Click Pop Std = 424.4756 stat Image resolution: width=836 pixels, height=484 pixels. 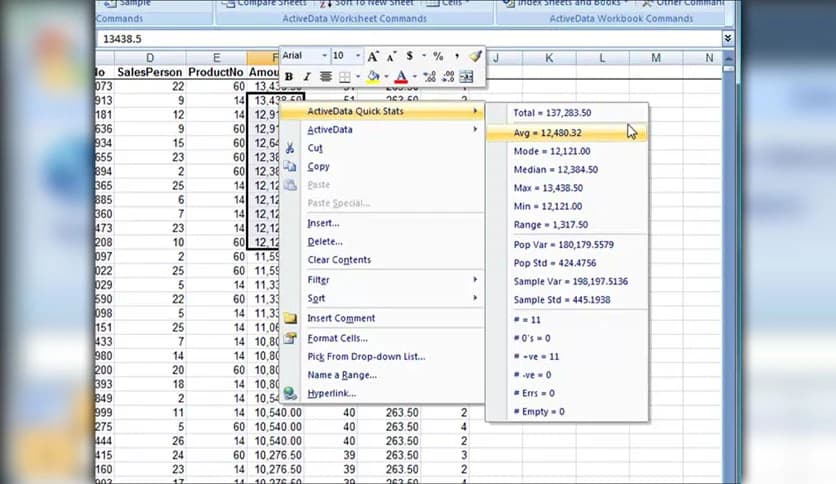click(567, 263)
